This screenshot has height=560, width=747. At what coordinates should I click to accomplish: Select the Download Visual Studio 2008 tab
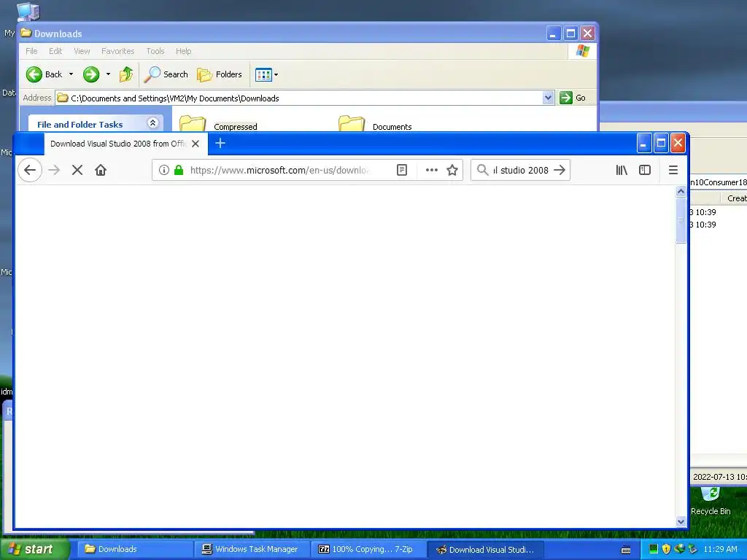[x=118, y=144]
